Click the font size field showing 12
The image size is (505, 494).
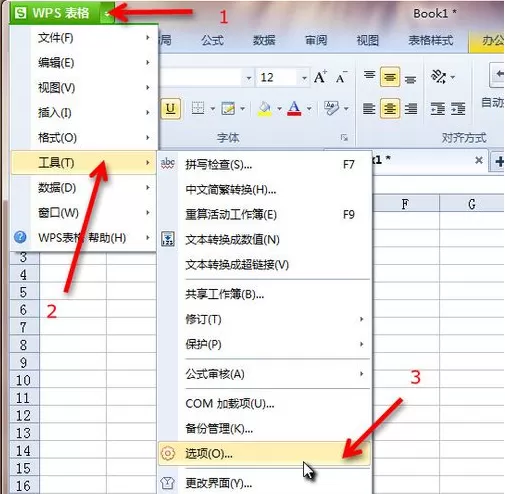tap(277, 78)
